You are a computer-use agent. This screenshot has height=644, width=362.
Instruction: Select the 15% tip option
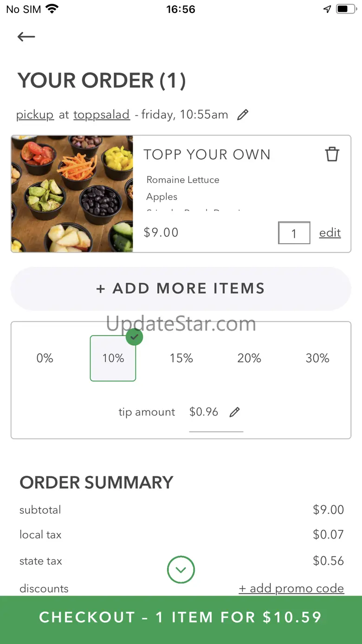(181, 358)
